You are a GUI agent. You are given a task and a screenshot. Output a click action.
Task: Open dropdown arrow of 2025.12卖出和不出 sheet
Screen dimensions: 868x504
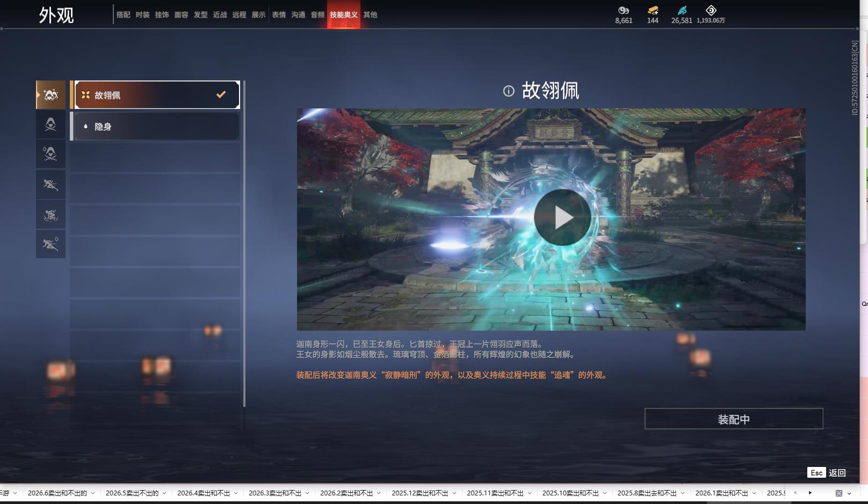coord(454,493)
